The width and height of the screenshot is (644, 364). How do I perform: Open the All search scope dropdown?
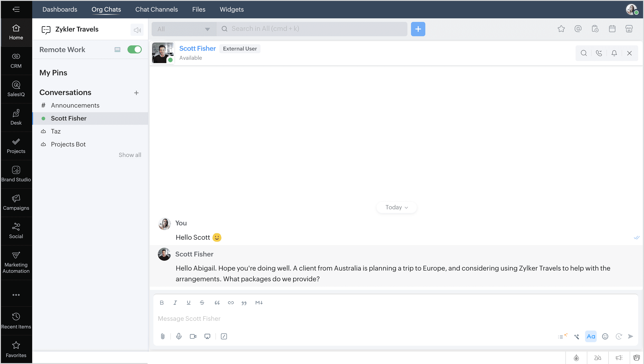(x=184, y=29)
